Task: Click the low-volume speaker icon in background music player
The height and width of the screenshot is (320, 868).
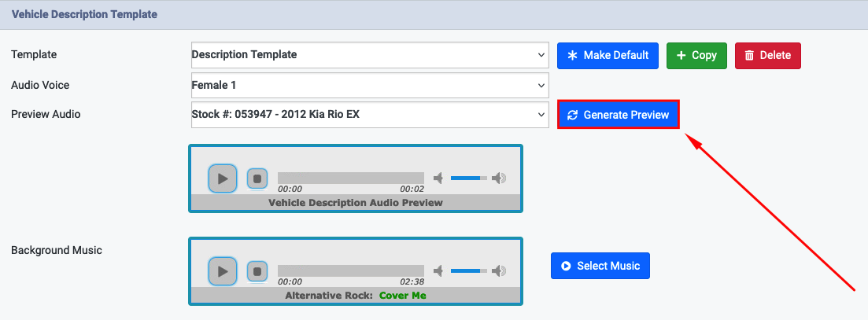Action: [x=438, y=270]
